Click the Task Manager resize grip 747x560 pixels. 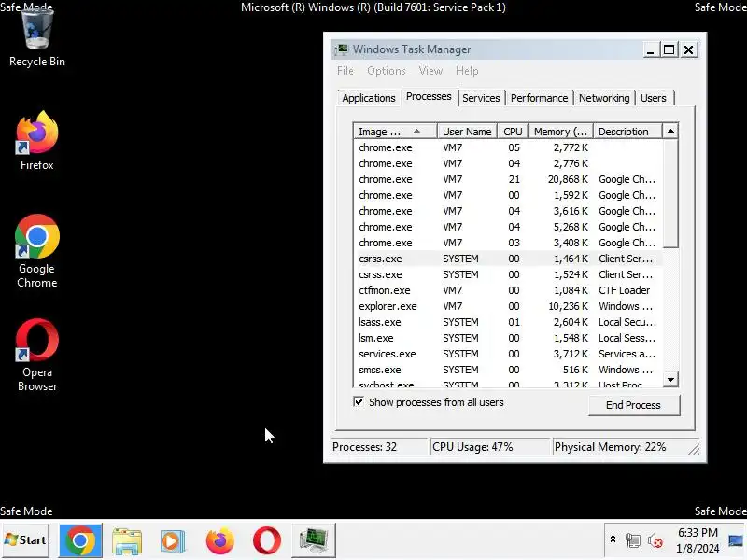click(694, 449)
